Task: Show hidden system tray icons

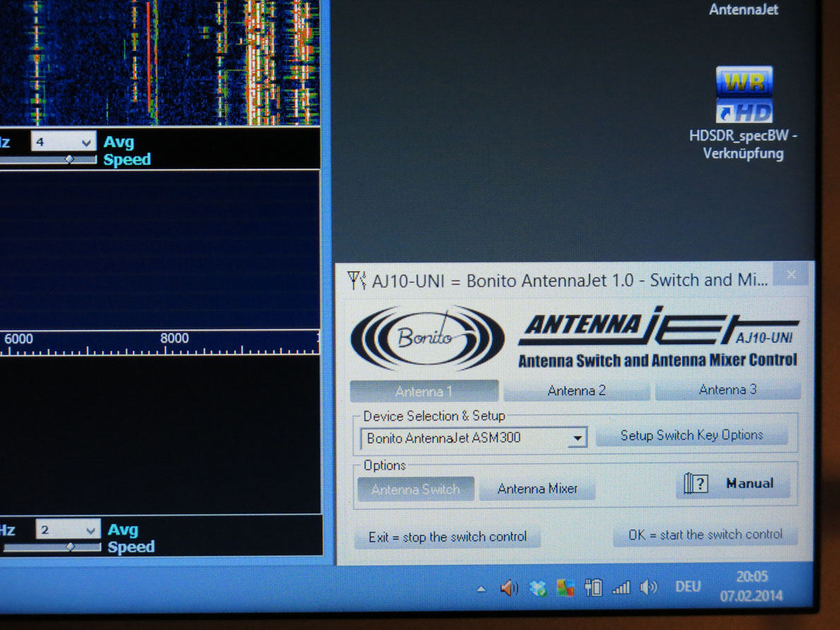Action: (x=481, y=589)
